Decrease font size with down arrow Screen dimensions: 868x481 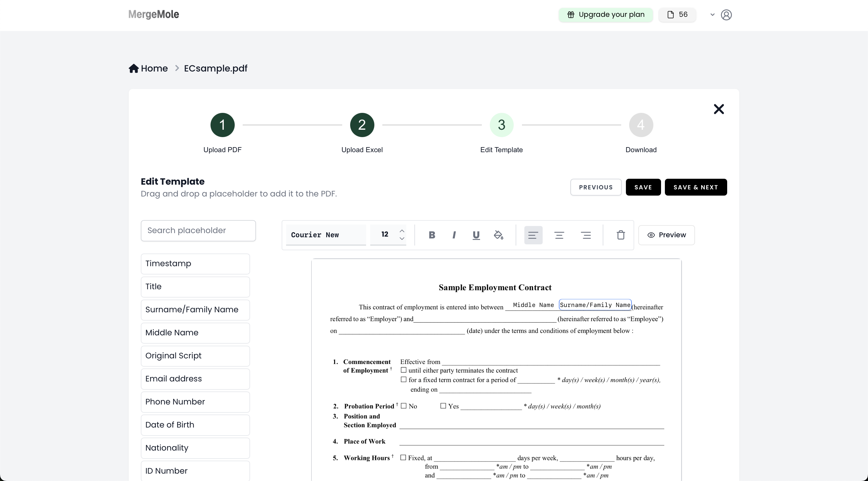[x=402, y=238]
